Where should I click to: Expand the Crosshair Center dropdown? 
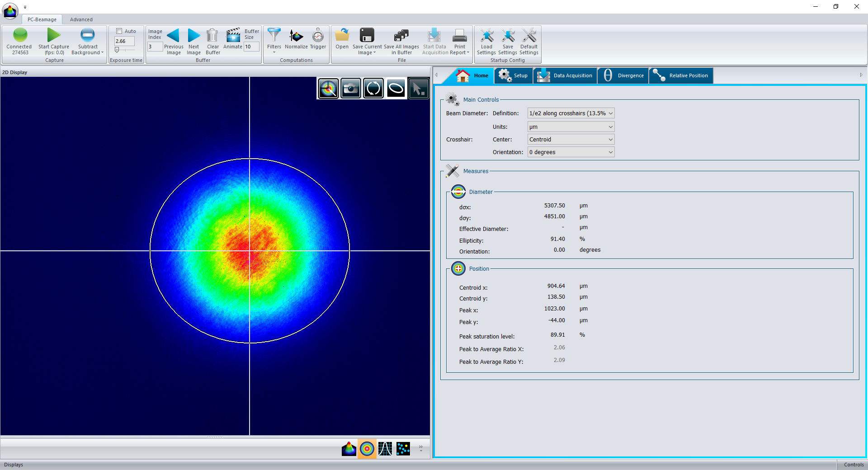[x=571, y=140]
